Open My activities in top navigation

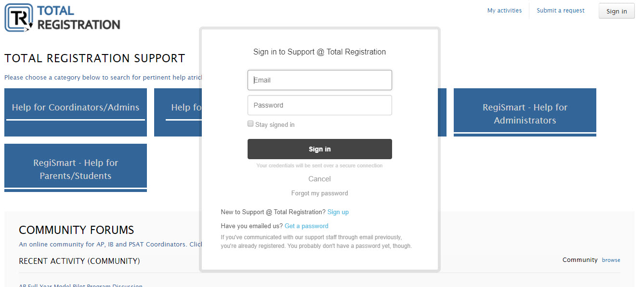click(x=504, y=11)
